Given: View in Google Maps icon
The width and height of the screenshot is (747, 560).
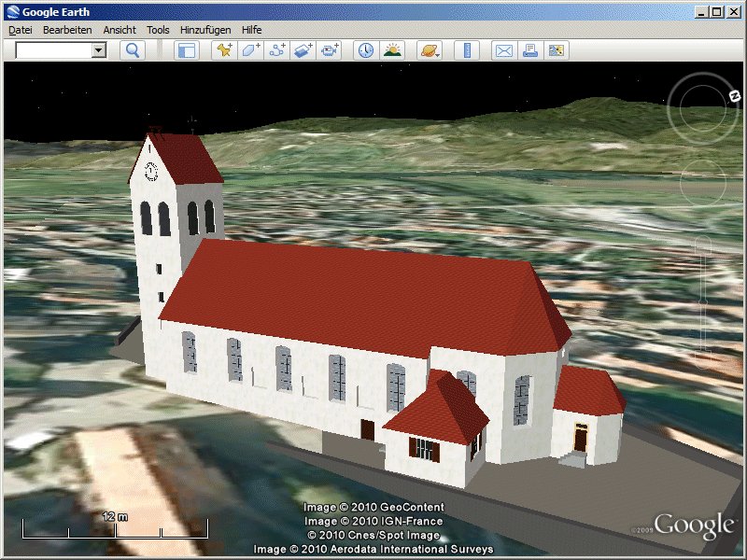Looking at the screenshot, I should [x=557, y=50].
